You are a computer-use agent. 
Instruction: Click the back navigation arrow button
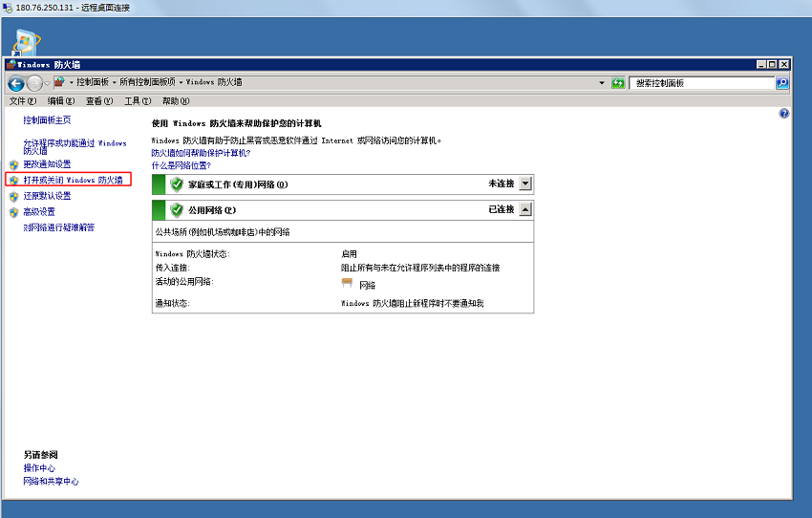click(15, 83)
